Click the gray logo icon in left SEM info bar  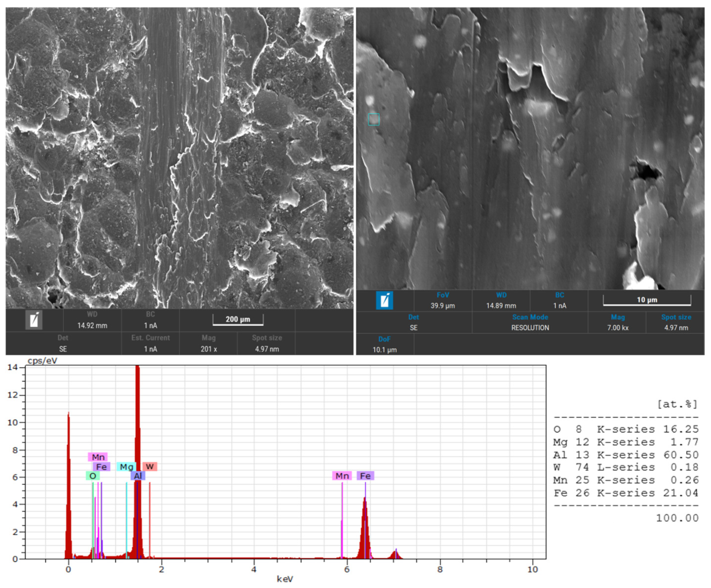coord(34,320)
